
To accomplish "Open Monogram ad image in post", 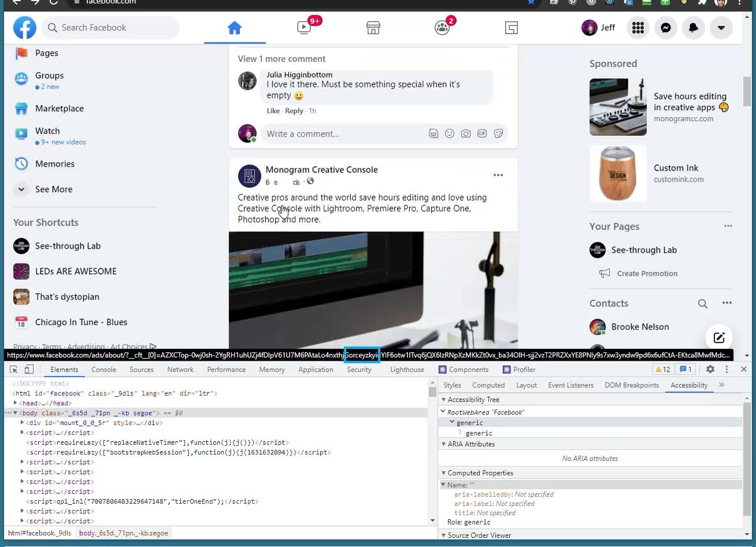I will click(x=373, y=290).
